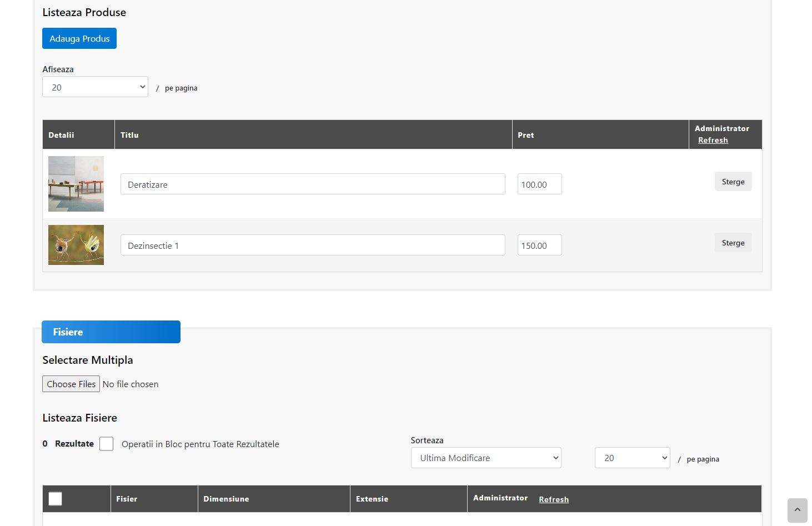Click the Titlu column header
This screenshot has width=812, height=526.
coord(130,135)
